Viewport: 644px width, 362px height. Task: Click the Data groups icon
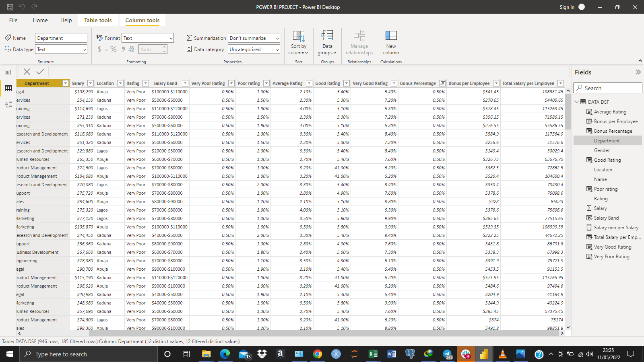(327, 41)
